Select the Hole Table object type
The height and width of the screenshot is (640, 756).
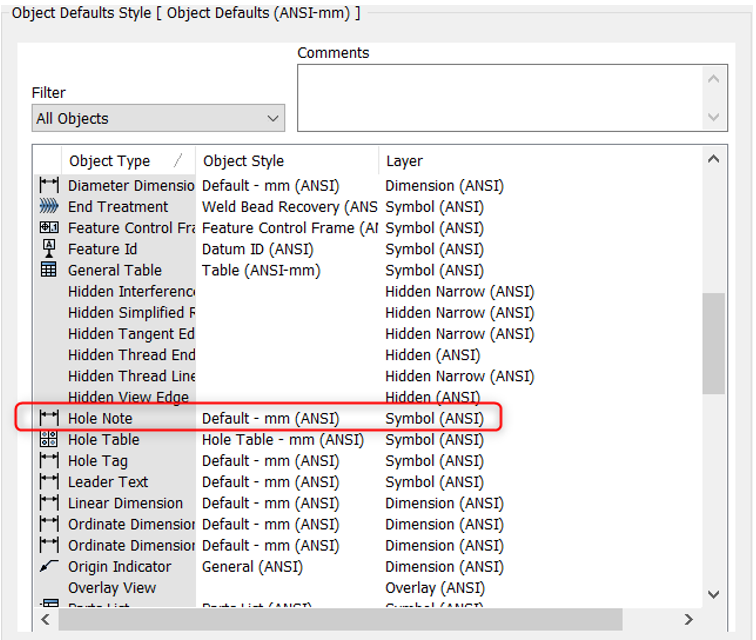pyautogui.click(x=104, y=439)
